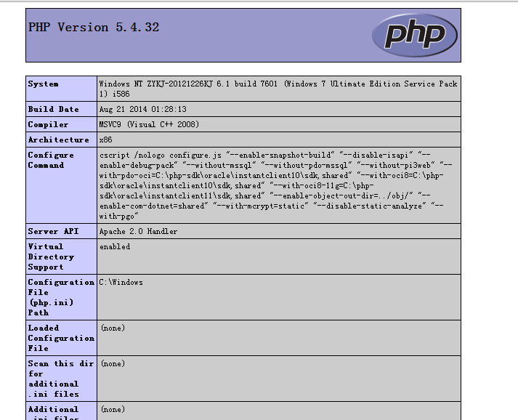Click the 'Additional .ini files' label cell
518x420 pixels.
point(62,411)
